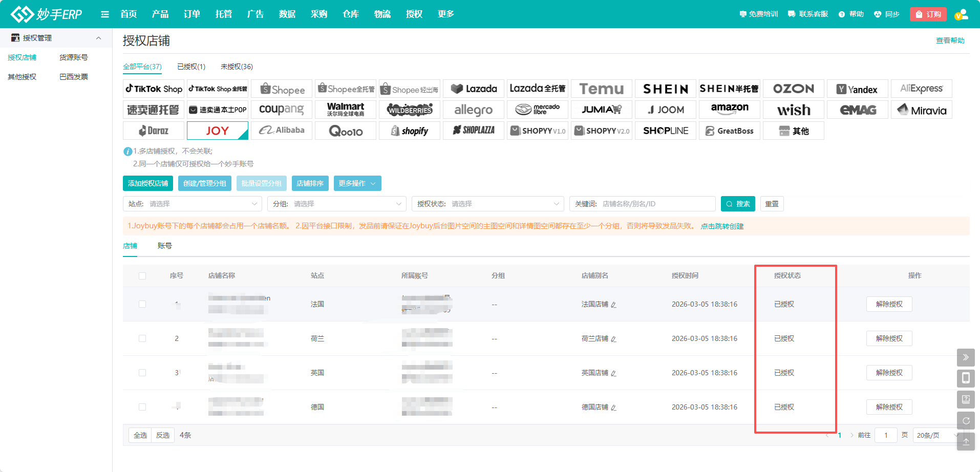Edit the 法国店铺 alias pencil icon
Screen dimensions: 980x472
pos(613,305)
